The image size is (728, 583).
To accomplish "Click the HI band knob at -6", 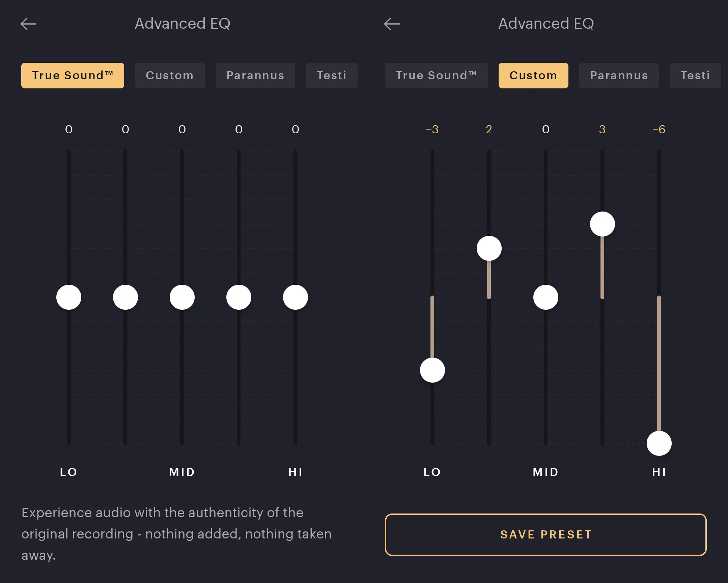I will [659, 443].
